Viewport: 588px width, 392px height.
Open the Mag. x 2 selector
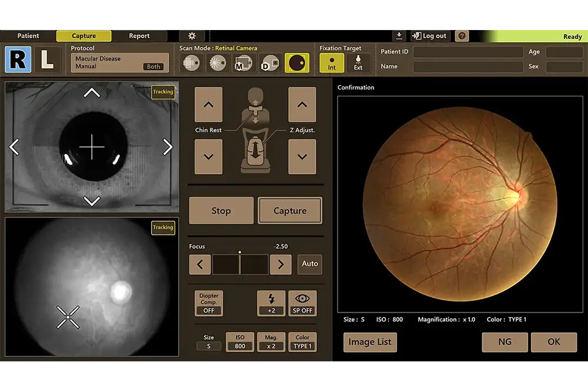(271, 342)
